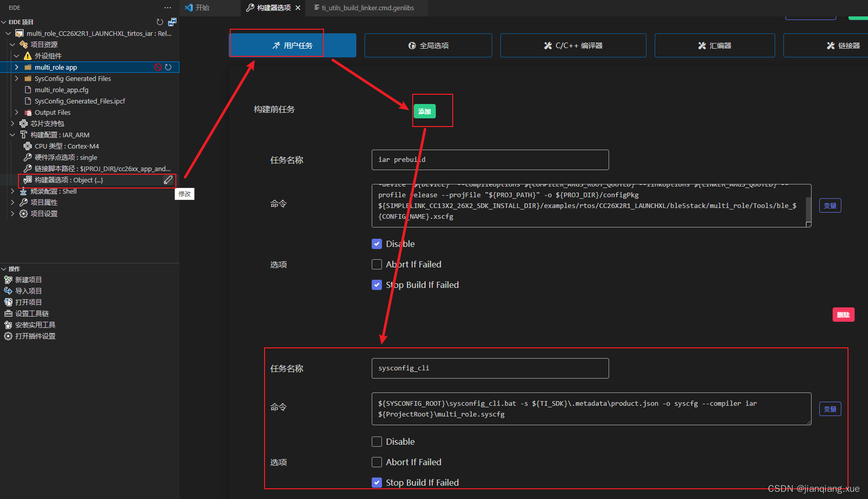The width and height of the screenshot is (868, 499).
Task: Click the iar prebuild task name field
Action: pos(490,160)
